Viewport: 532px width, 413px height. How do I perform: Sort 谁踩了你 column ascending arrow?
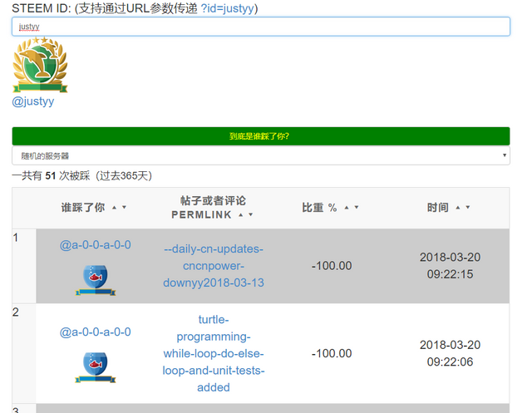pyautogui.click(x=115, y=207)
